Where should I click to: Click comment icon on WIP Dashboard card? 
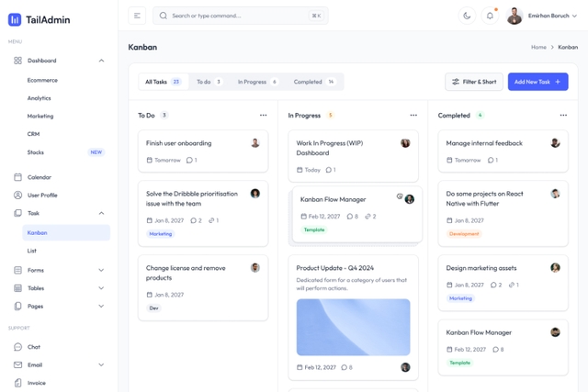point(329,170)
